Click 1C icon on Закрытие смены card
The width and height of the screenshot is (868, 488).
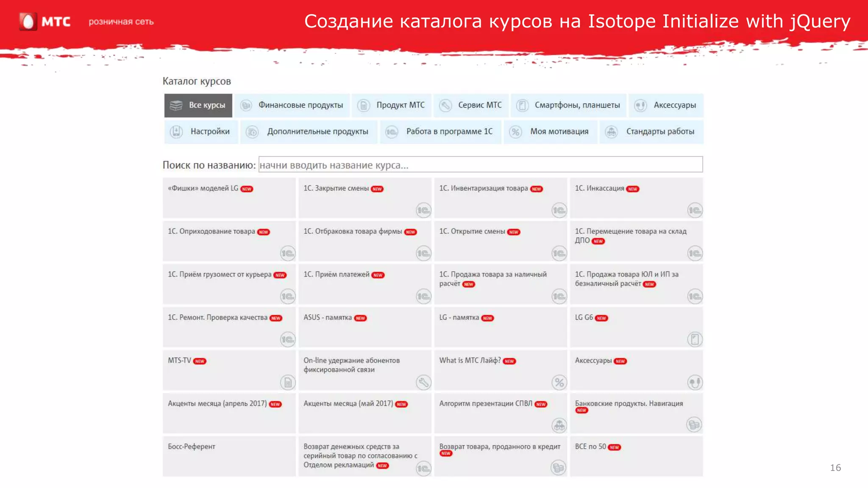click(x=423, y=210)
